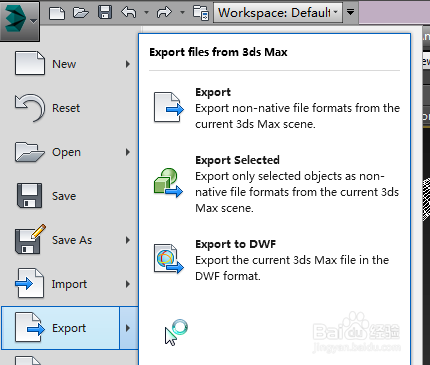Expand the Save As submenu arrow
Screen dimensions: 430x365
[x=128, y=240]
